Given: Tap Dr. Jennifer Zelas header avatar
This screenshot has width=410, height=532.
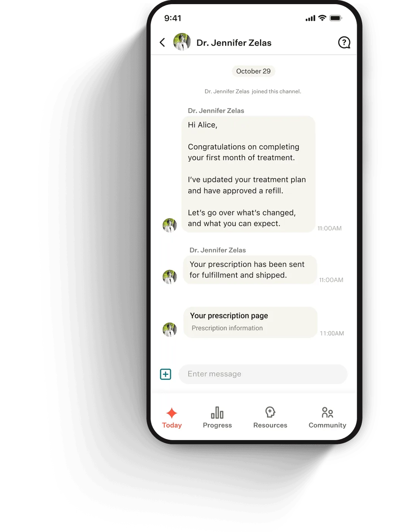Looking at the screenshot, I should [182, 42].
